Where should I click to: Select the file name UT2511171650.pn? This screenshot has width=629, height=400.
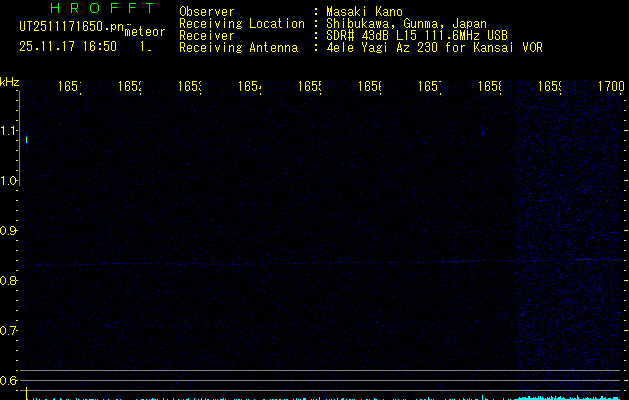pos(71,27)
